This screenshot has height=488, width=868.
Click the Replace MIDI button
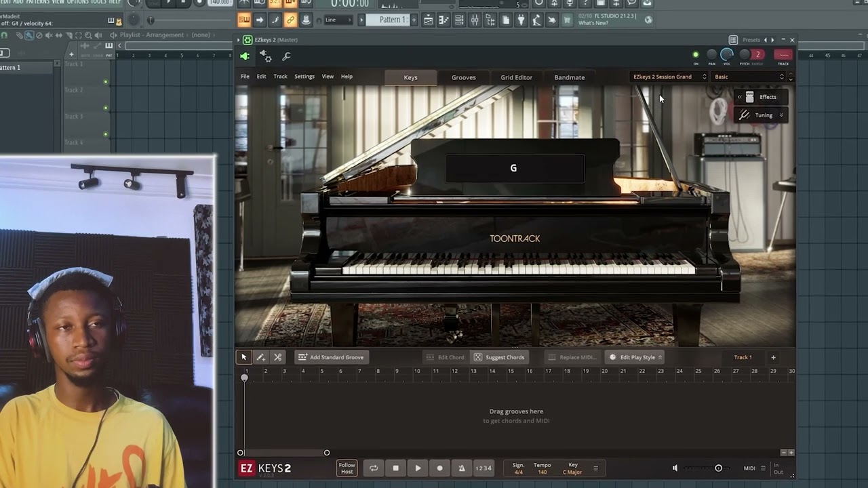572,357
